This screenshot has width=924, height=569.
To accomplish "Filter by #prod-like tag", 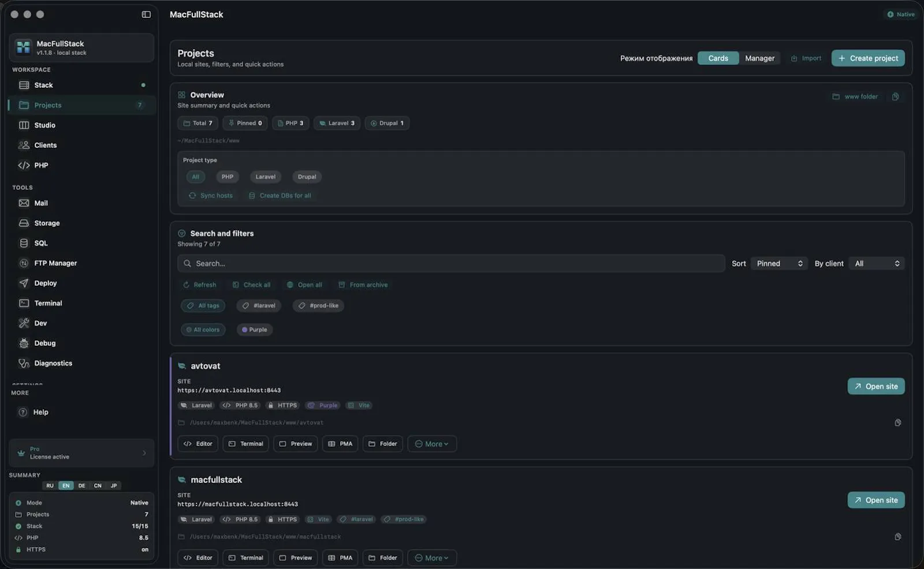I will pyautogui.click(x=318, y=306).
